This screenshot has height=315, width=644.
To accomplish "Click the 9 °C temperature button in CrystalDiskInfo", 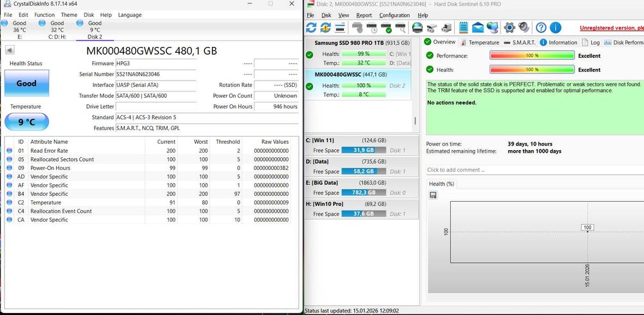I will pos(26,122).
